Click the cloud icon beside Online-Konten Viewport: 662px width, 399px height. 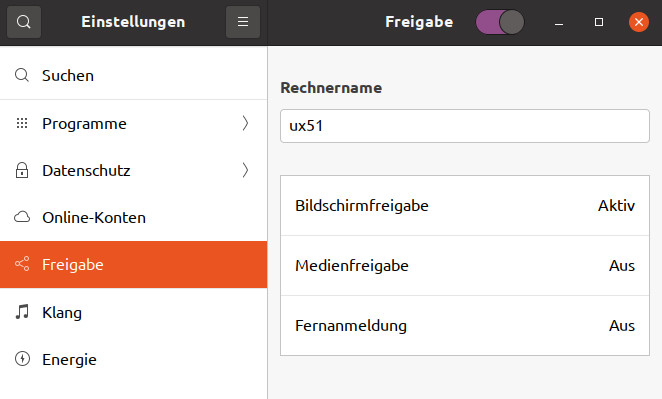(22, 217)
